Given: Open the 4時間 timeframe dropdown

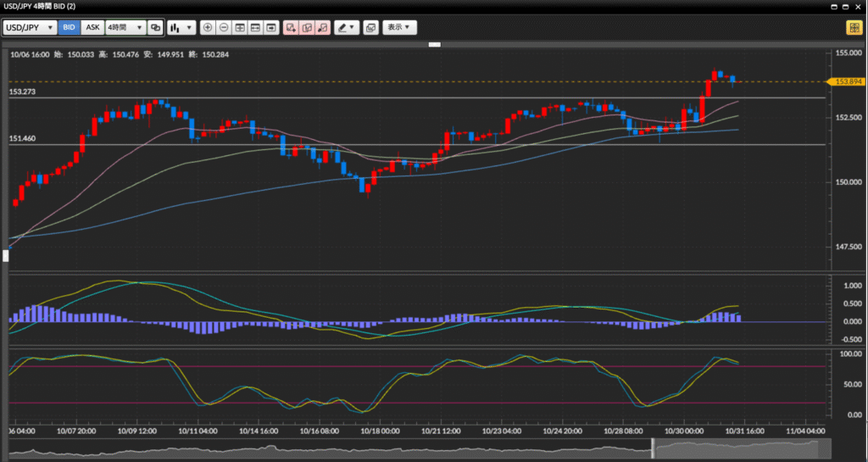Looking at the screenshot, I should click(x=125, y=27).
